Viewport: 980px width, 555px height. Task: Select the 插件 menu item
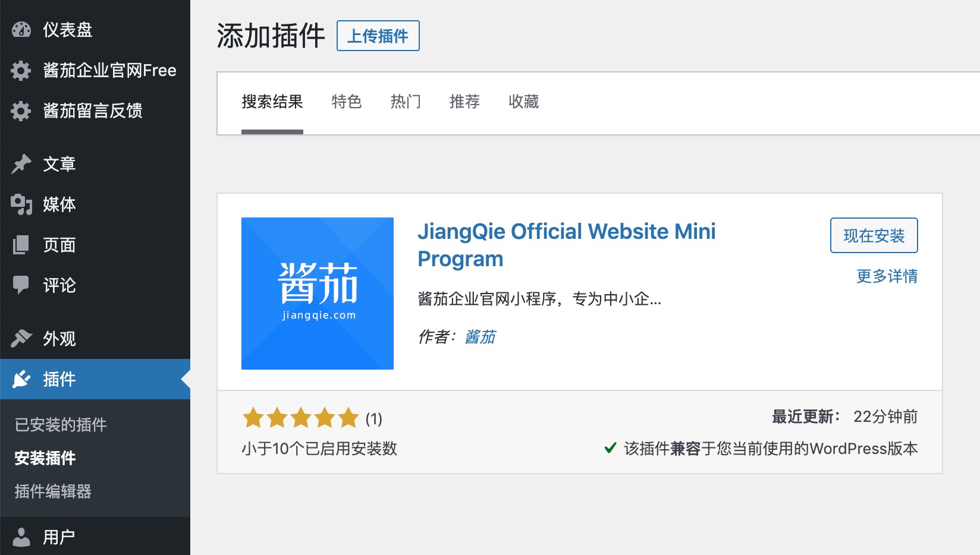[95, 379]
